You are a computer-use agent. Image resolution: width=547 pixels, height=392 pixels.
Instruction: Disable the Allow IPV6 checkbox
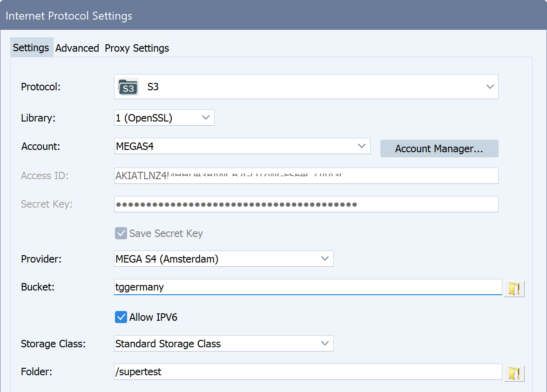click(121, 317)
